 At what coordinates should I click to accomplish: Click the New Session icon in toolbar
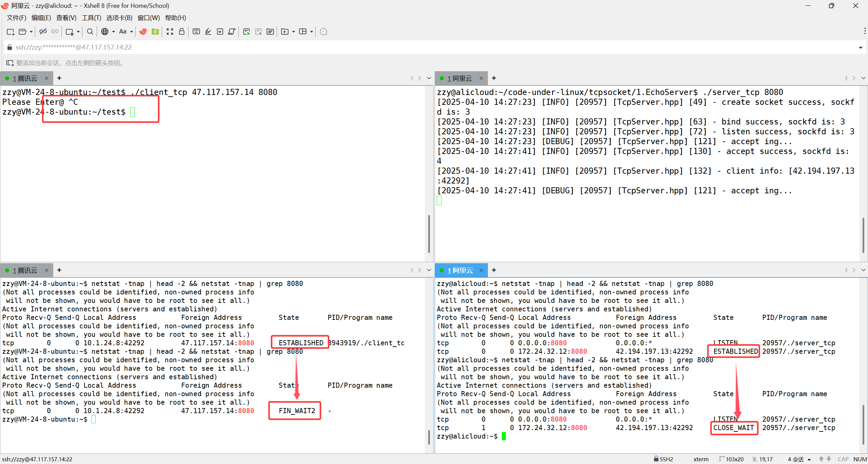coord(10,32)
